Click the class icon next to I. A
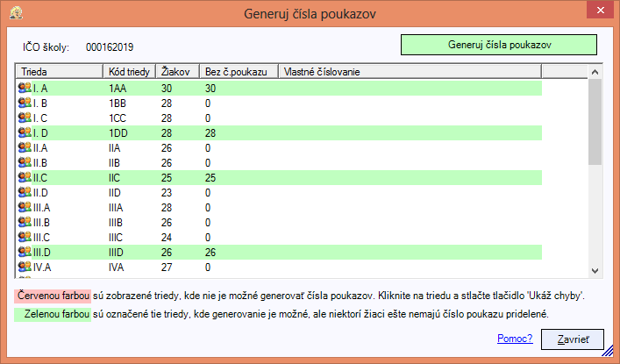The image size is (620, 364). 25,88
